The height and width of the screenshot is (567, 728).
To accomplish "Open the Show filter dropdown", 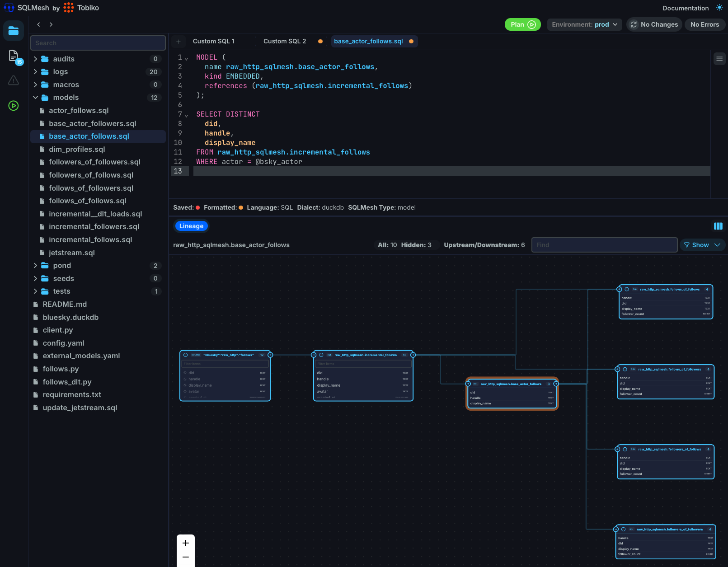I will [x=703, y=245].
